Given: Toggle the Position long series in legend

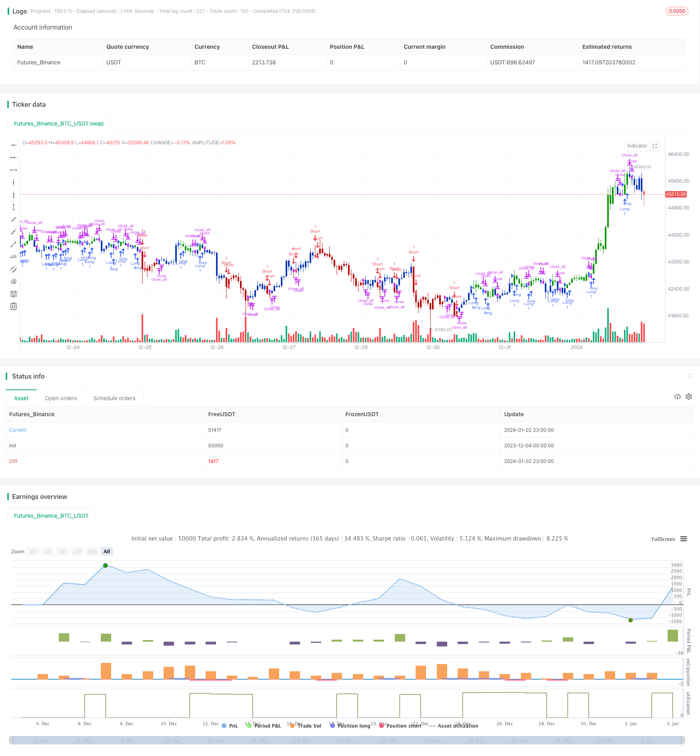Looking at the screenshot, I should click(350, 726).
